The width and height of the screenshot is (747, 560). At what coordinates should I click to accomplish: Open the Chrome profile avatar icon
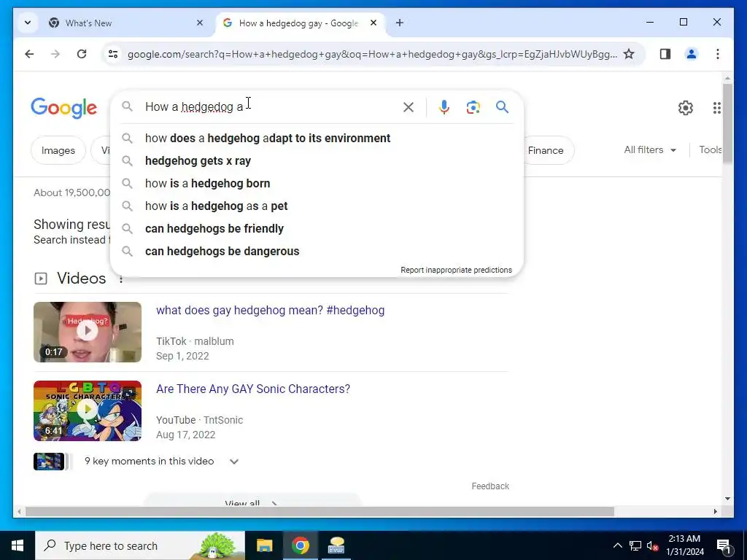click(x=692, y=54)
